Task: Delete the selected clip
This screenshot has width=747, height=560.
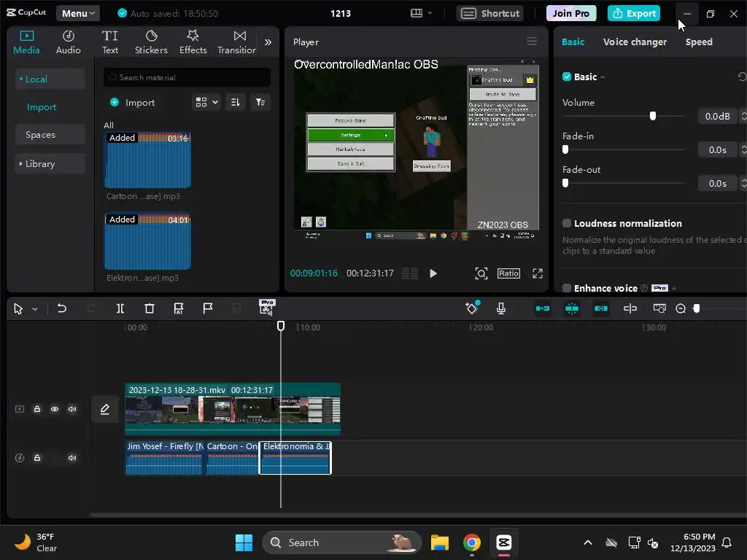Action: pyautogui.click(x=149, y=308)
